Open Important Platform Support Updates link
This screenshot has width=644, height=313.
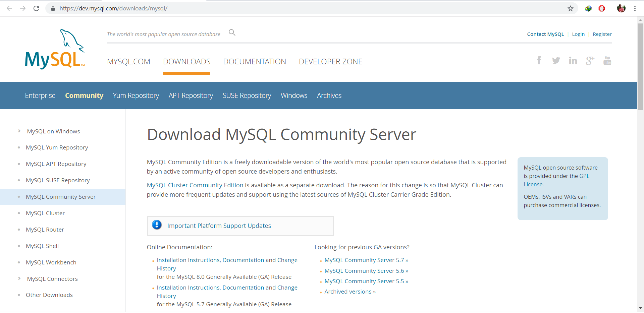219,226
